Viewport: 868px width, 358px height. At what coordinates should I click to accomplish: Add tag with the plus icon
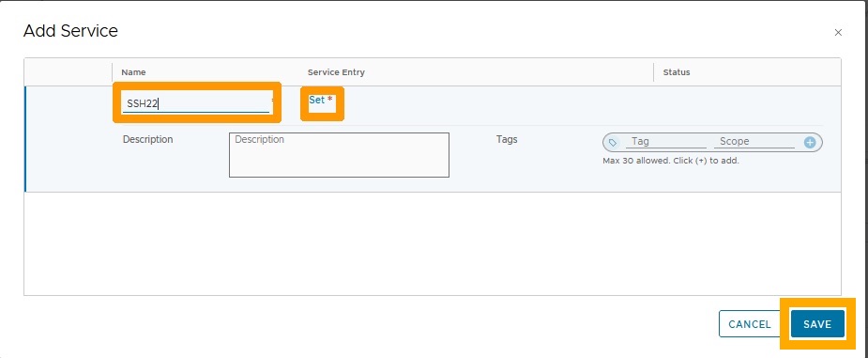(810, 143)
